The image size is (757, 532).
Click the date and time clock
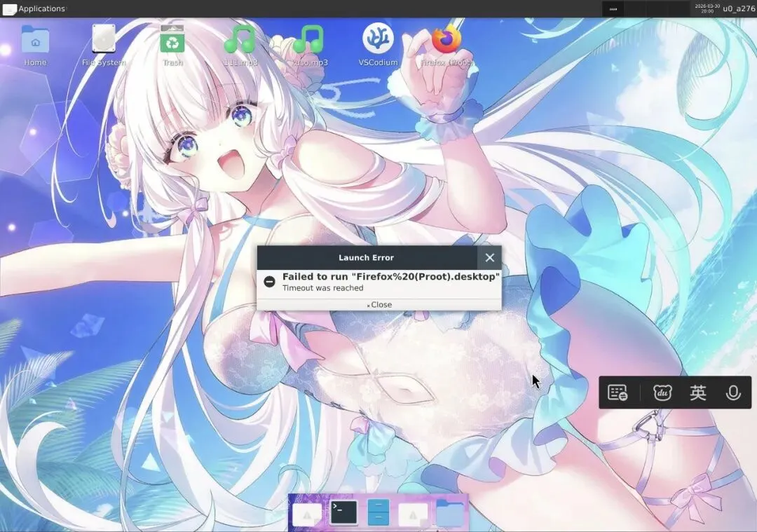[x=707, y=8]
